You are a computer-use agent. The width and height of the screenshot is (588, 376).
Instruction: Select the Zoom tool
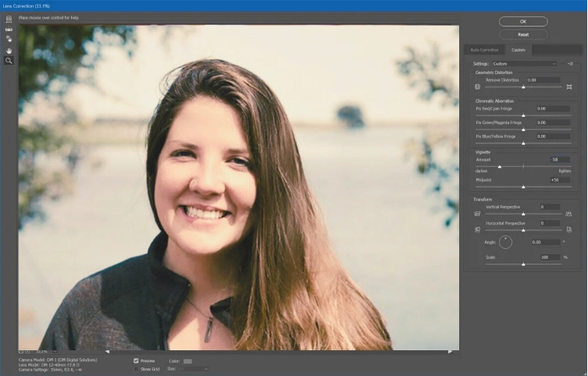9,60
